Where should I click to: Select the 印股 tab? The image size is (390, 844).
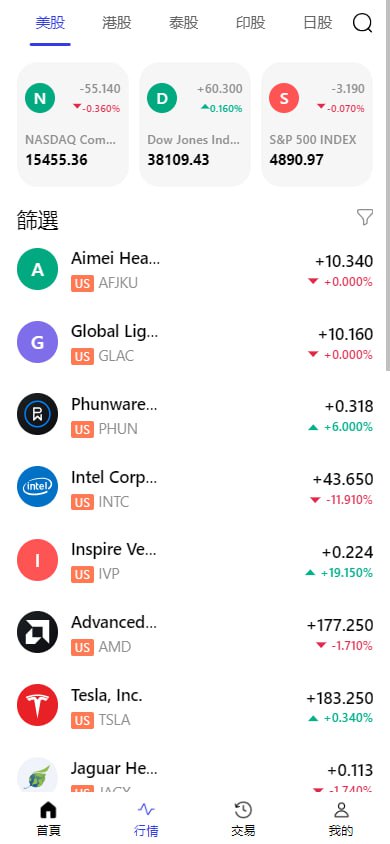click(x=251, y=23)
